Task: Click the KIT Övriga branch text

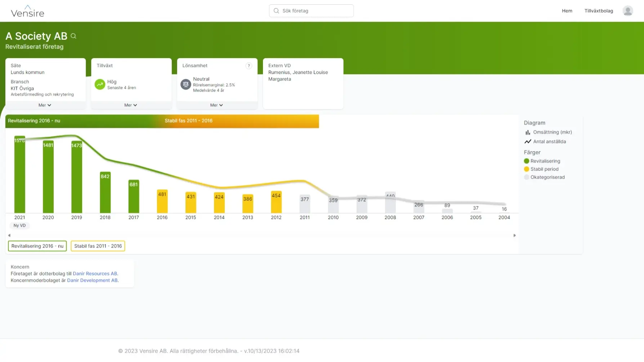Action: (x=22, y=89)
